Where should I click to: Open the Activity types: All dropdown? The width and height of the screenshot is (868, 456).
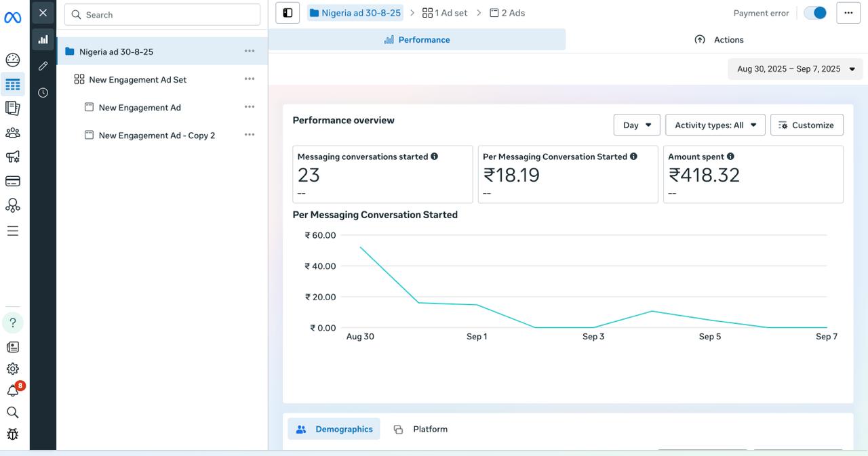point(715,125)
